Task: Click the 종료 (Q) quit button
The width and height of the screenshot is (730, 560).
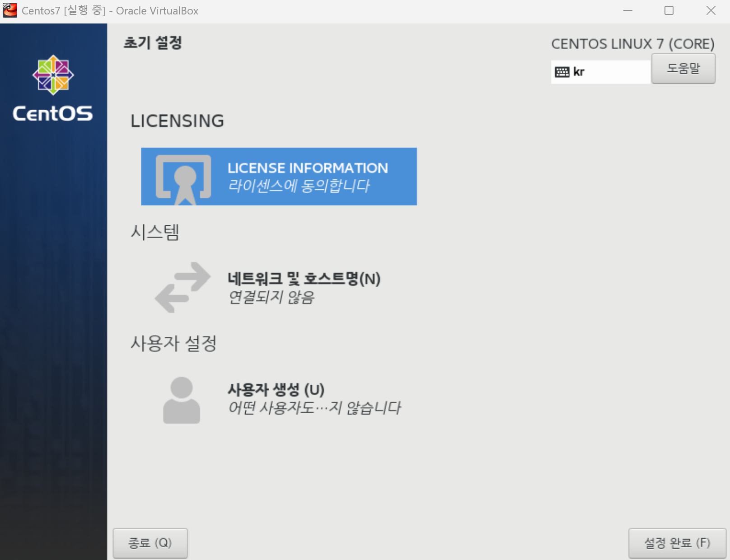Action: (x=150, y=543)
